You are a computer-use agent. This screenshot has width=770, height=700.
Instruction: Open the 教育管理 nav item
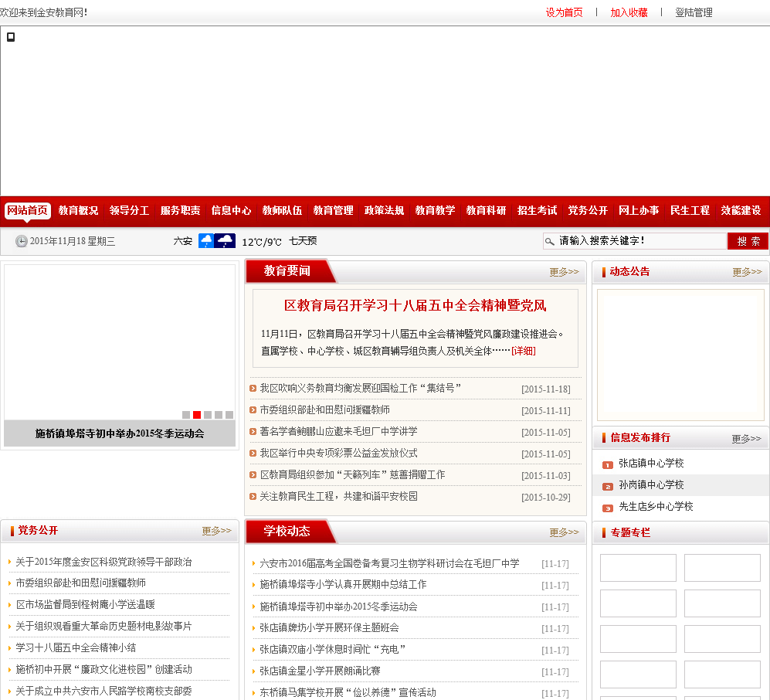334,211
